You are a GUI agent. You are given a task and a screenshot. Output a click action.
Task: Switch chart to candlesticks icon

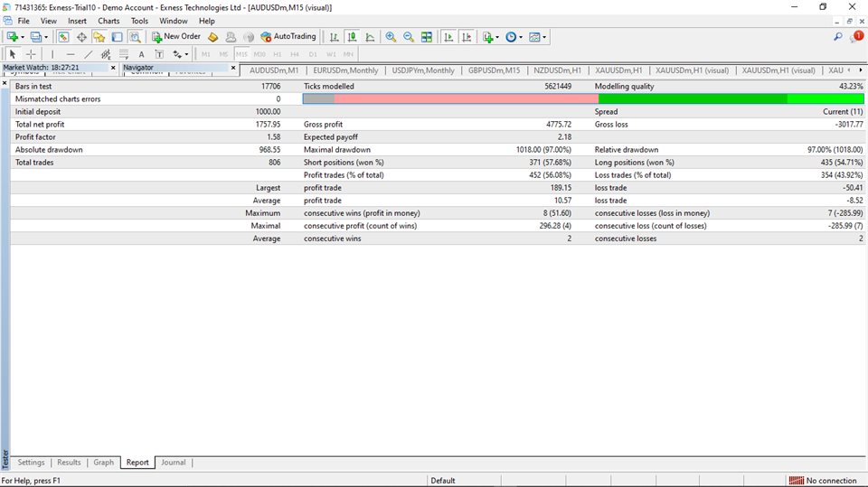tap(352, 37)
